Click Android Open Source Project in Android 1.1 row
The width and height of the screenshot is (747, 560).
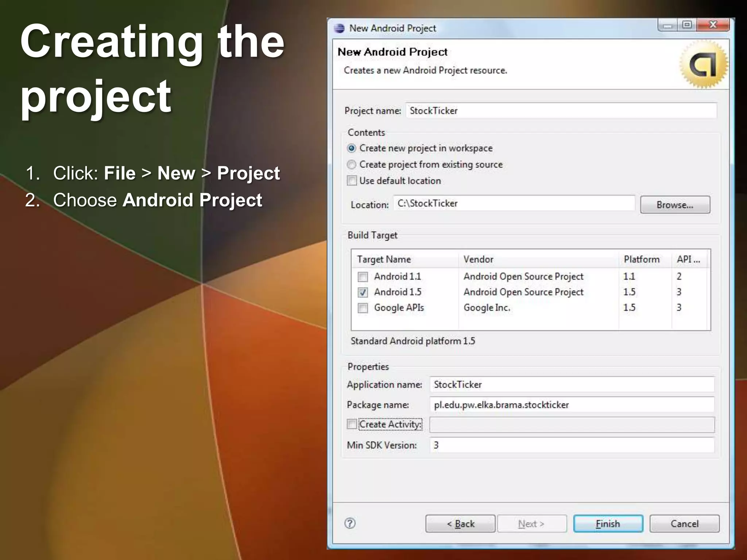point(523,276)
